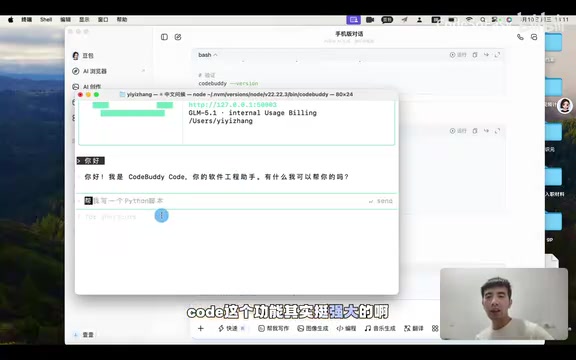Select the 翻译 skill
Image resolution: width=576 pixels, height=360 pixels.
click(x=414, y=328)
